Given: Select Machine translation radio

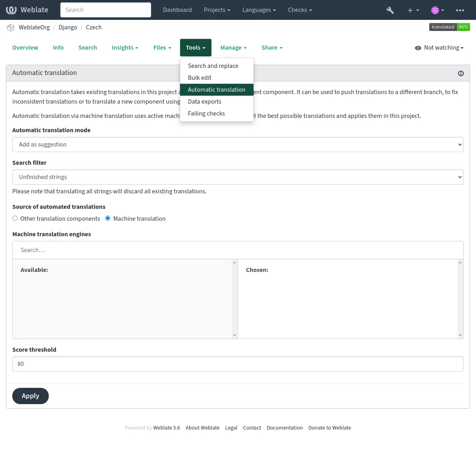Looking at the screenshot, I should click(107, 218).
